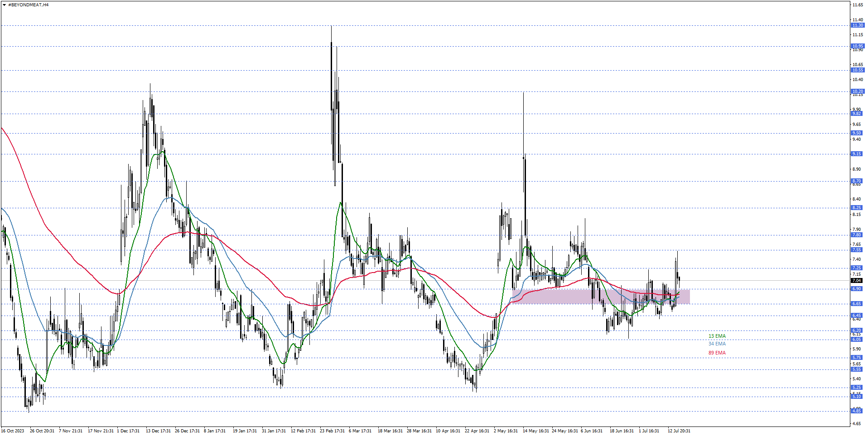The image size is (868, 436).
Task: Click the 8 Jan 17:31 time axis label
Action: coord(215,431)
